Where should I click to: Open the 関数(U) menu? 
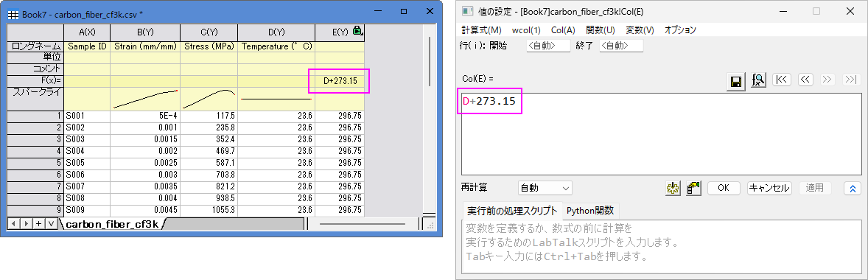(x=600, y=30)
